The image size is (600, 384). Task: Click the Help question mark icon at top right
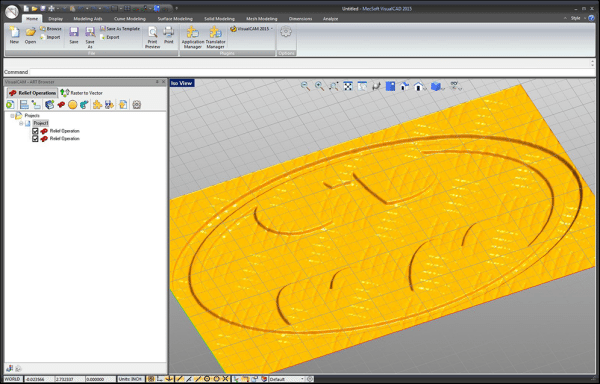(592, 18)
